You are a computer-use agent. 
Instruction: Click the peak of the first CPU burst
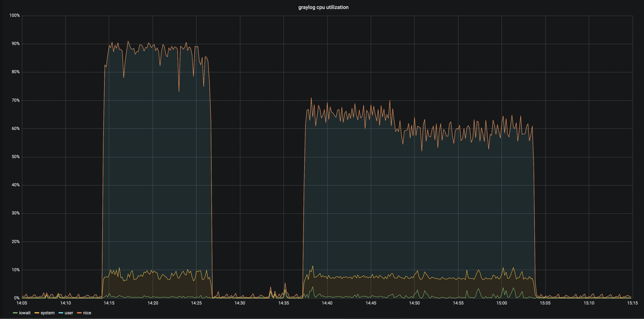[128, 41]
